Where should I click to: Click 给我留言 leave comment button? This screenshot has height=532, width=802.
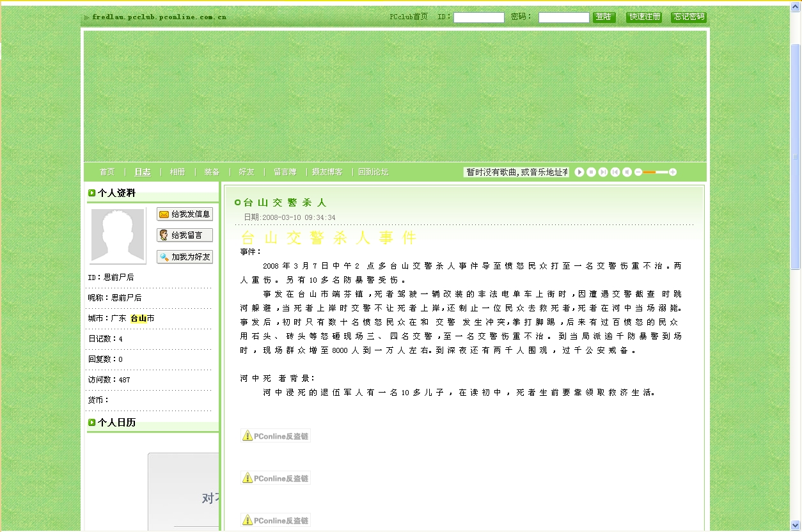pyautogui.click(x=185, y=235)
